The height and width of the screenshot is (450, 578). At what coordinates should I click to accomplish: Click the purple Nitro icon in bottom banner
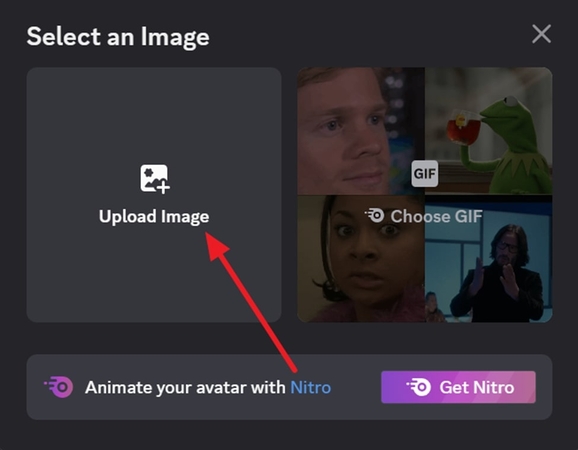[59, 387]
